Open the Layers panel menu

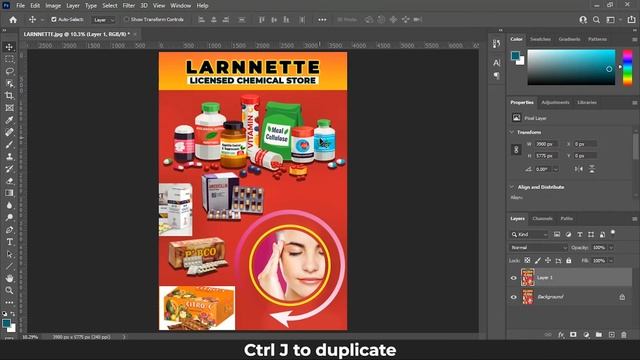634,219
